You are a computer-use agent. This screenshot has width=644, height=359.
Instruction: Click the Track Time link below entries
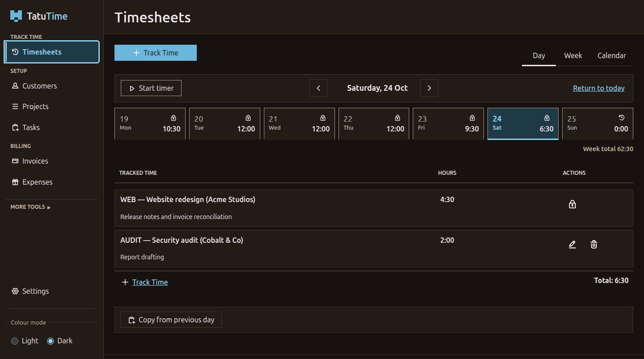tap(150, 282)
